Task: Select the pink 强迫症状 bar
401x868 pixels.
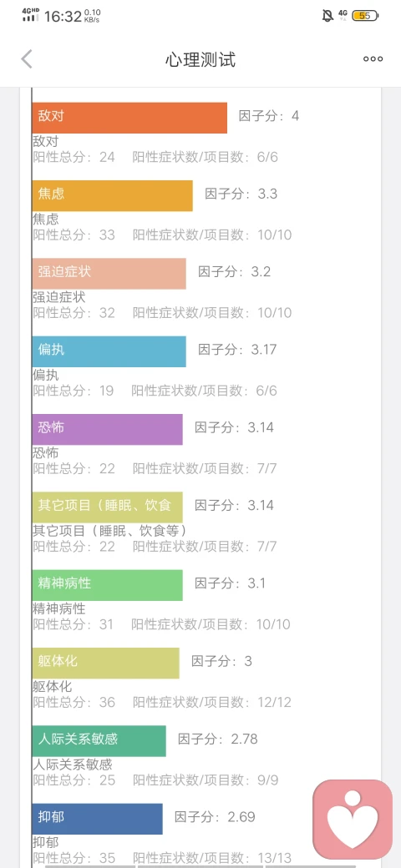Action: click(109, 274)
